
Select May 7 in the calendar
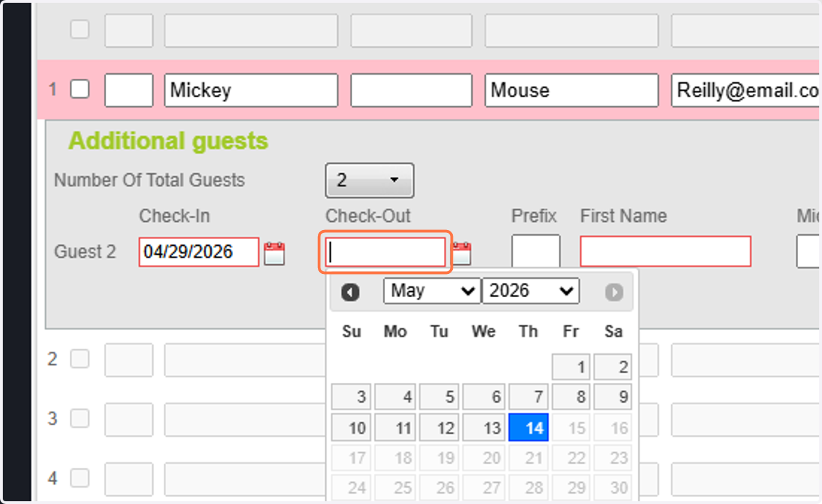[x=528, y=397]
